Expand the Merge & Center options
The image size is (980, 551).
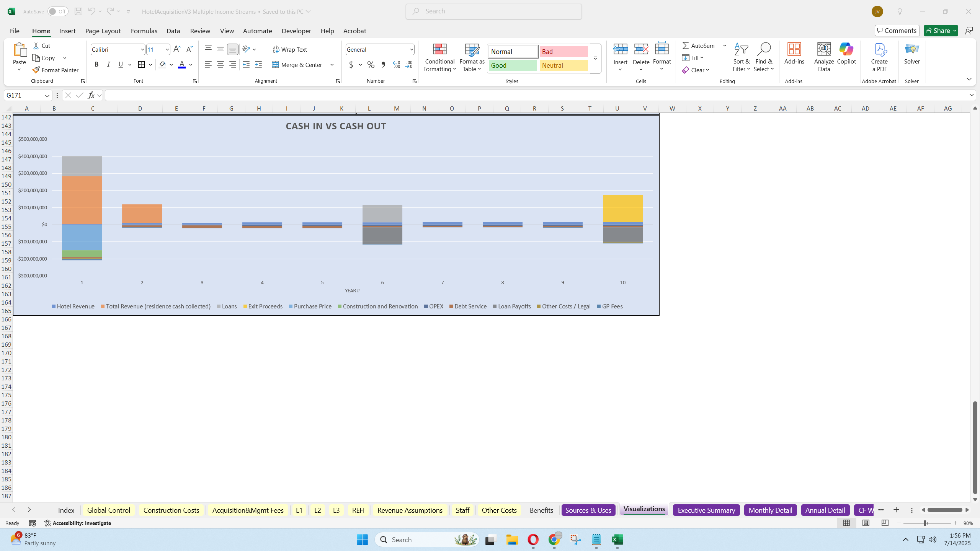[x=332, y=65]
